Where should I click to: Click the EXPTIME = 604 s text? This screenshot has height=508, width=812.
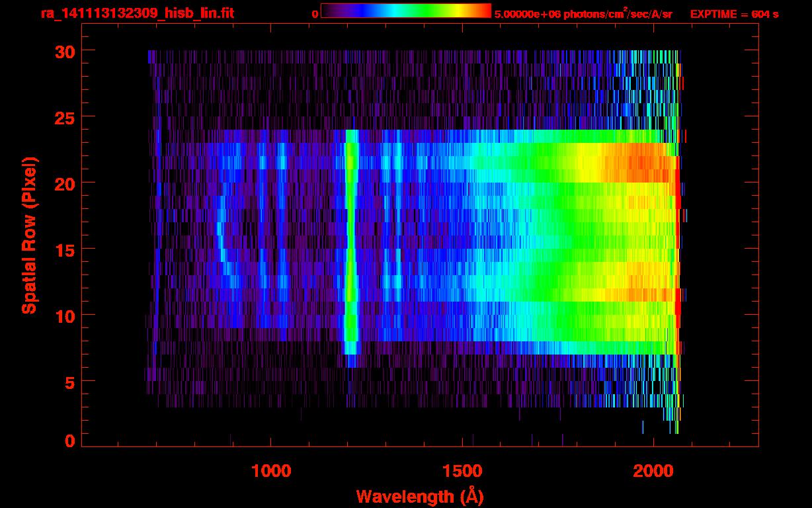pyautogui.click(x=734, y=14)
